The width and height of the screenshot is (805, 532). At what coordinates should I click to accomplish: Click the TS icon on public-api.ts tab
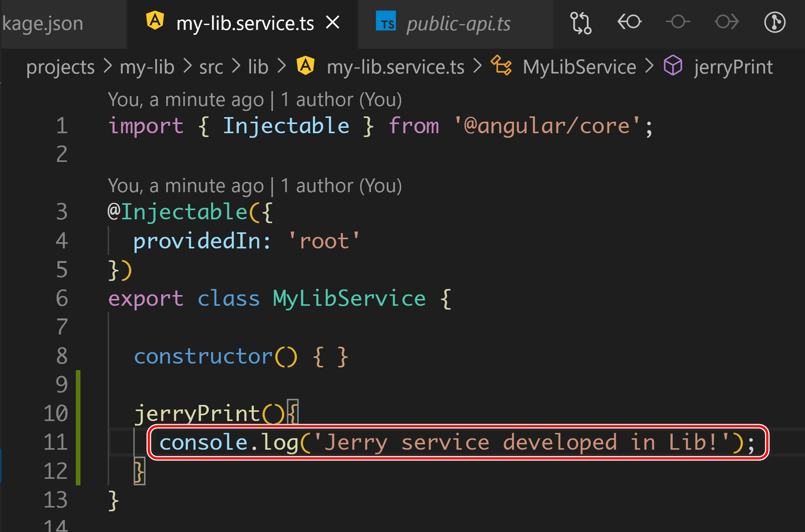(386, 22)
